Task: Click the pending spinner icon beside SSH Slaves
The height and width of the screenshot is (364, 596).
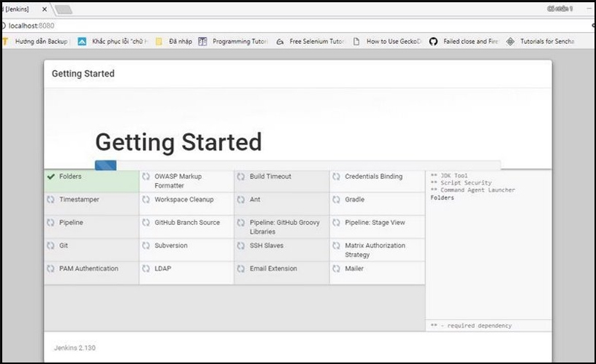Action: (241, 246)
